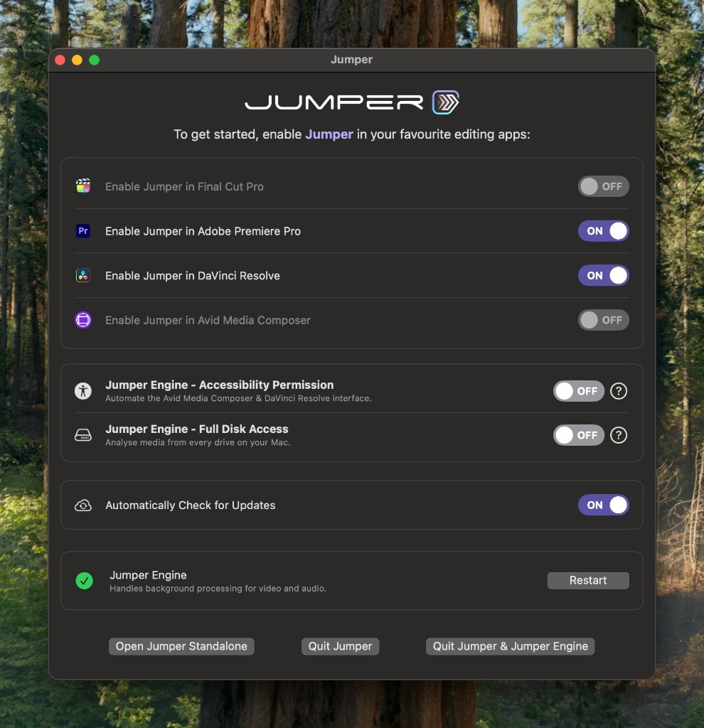Minimize Jumper window with yellow button
This screenshot has height=728, width=704.
click(77, 60)
